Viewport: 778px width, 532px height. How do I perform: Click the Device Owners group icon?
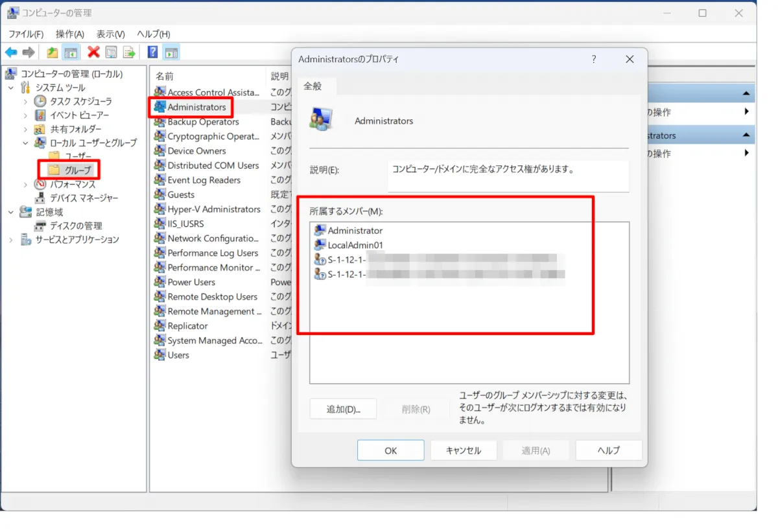(x=159, y=150)
